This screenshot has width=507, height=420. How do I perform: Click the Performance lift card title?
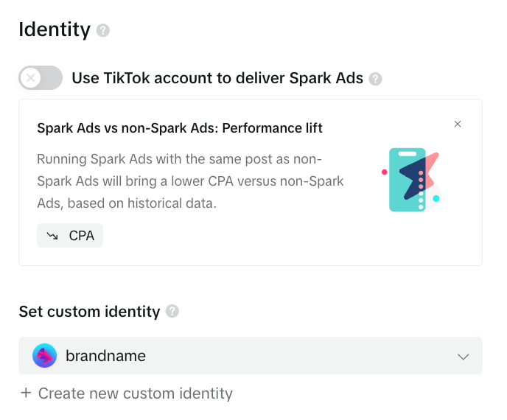point(180,128)
